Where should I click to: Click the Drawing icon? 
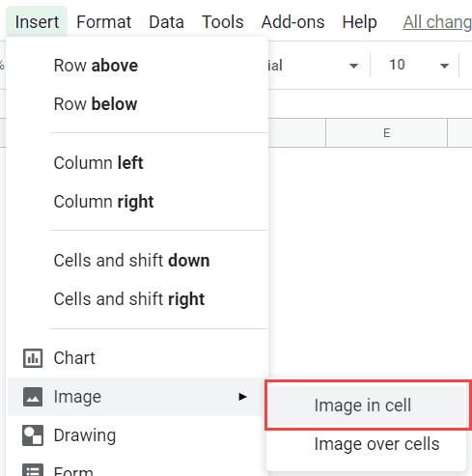tap(33, 435)
